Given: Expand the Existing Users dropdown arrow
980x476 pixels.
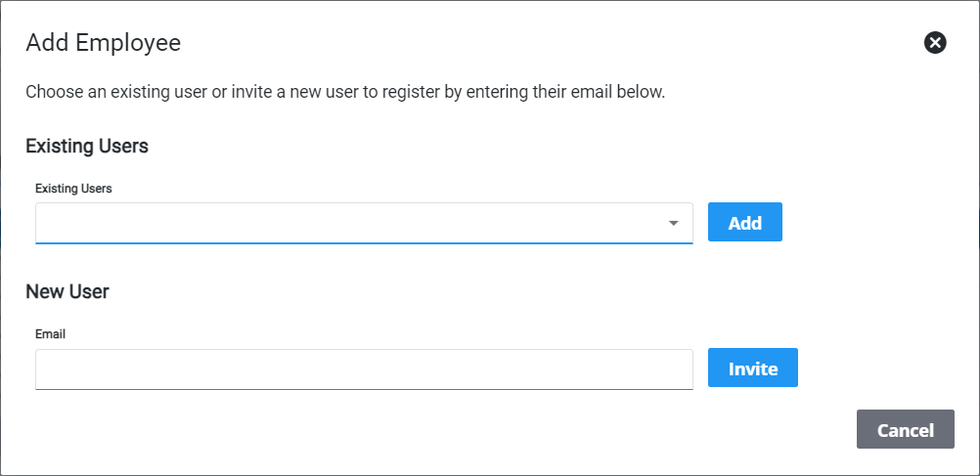Looking at the screenshot, I should point(673,223).
